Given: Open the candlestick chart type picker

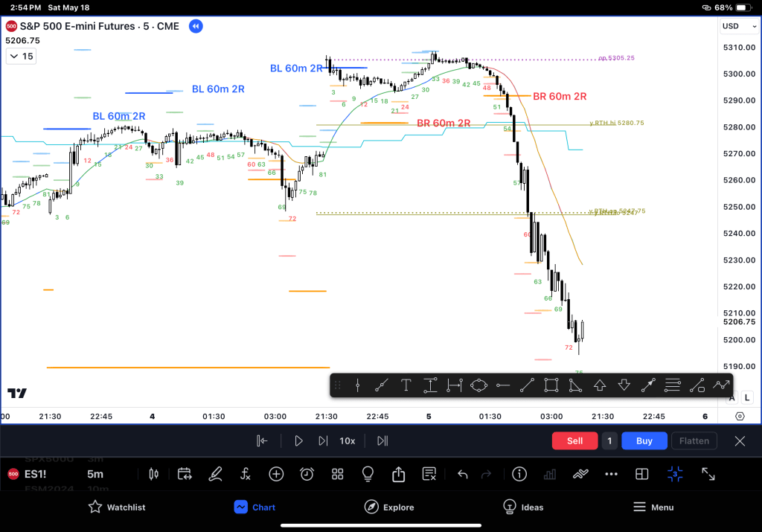Looking at the screenshot, I should 155,474.
